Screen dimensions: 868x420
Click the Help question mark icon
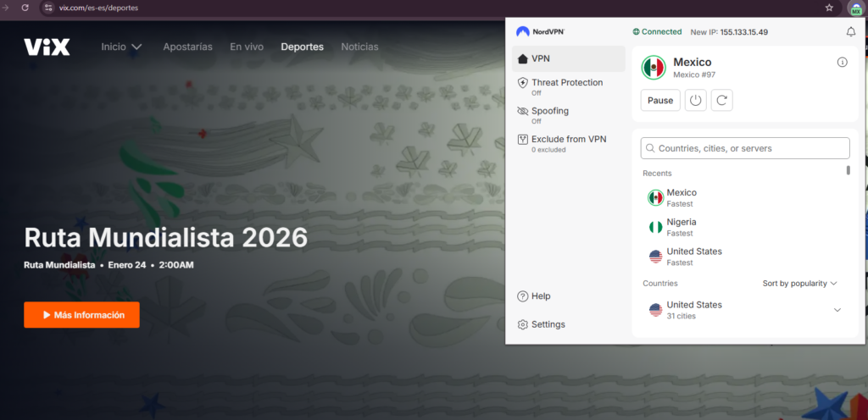point(522,296)
